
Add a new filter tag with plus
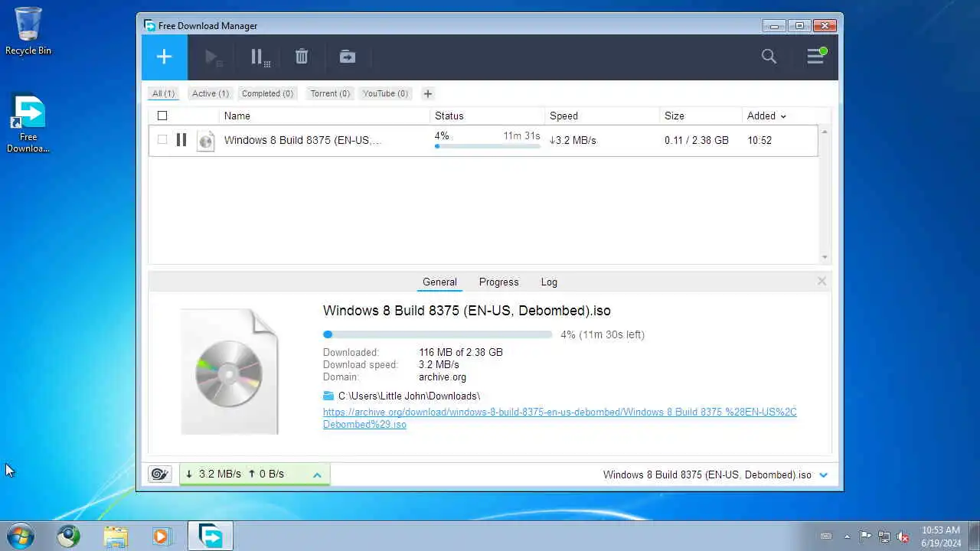pos(428,93)
